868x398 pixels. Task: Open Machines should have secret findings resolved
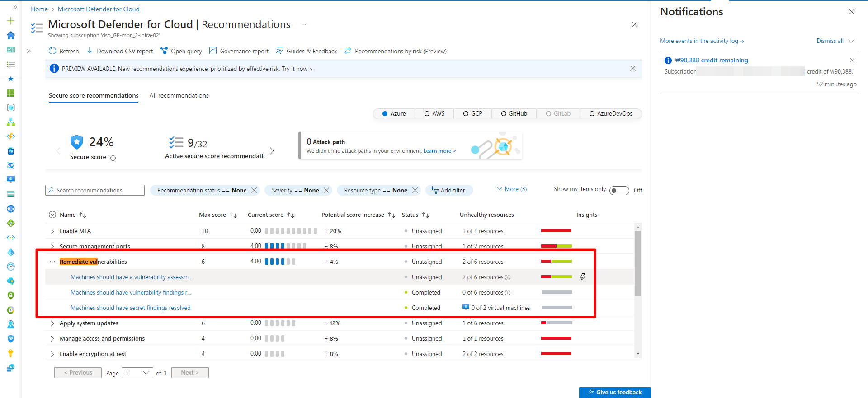tap(131, 308)
